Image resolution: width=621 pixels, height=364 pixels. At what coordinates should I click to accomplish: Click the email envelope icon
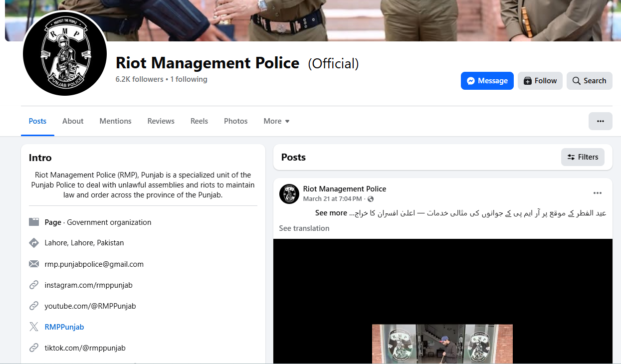[x=34, y=264]
